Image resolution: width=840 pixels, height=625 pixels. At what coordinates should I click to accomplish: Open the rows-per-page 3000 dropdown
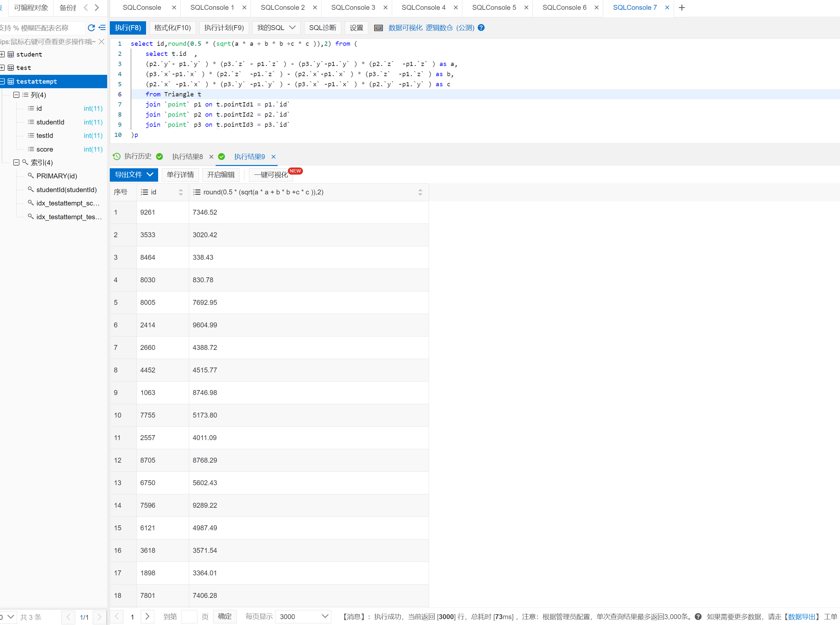coord(303,616)
